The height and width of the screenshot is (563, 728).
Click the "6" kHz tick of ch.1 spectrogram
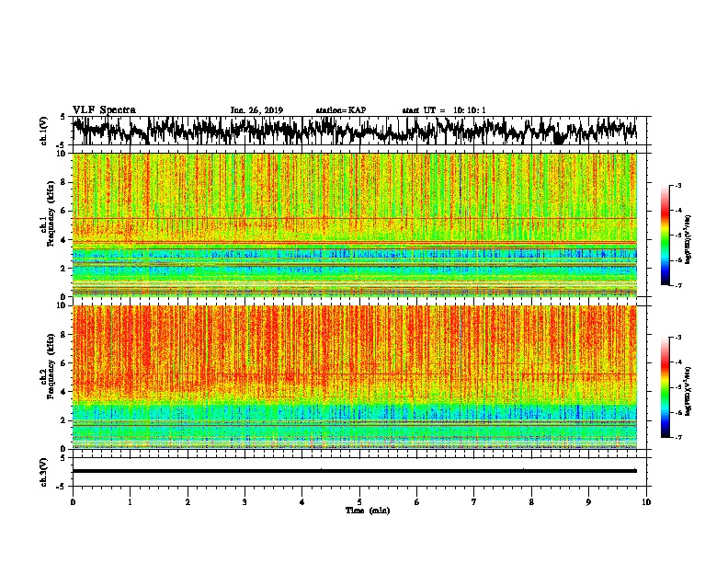[x=63, y=211]
